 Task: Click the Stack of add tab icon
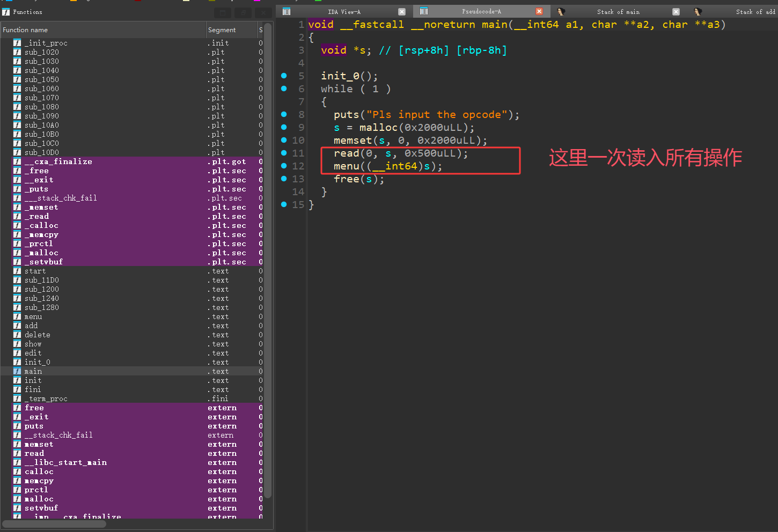[x=698, y=11]
